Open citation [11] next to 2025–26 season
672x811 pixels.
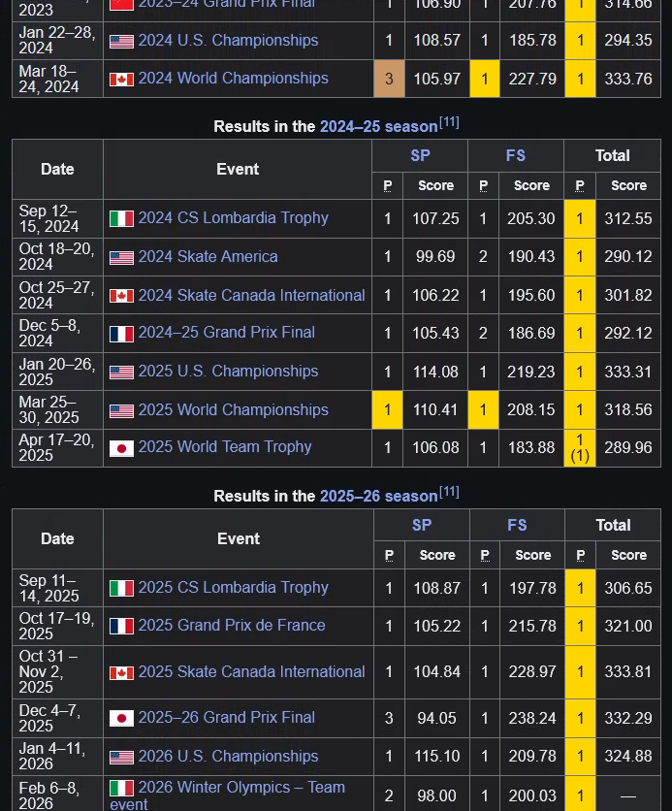click(x=449, y=492)
